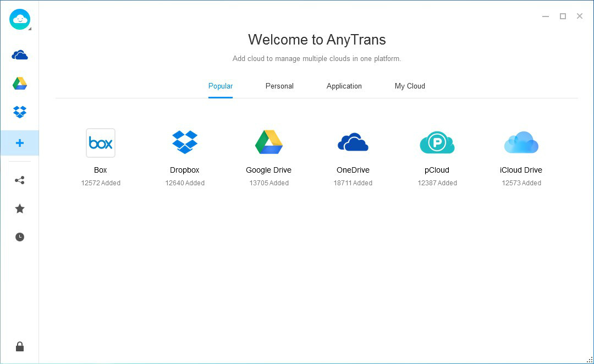Click the OneDrive icon in Popular grid
This screenshot has height=364, width=594.
coord(353,142)
